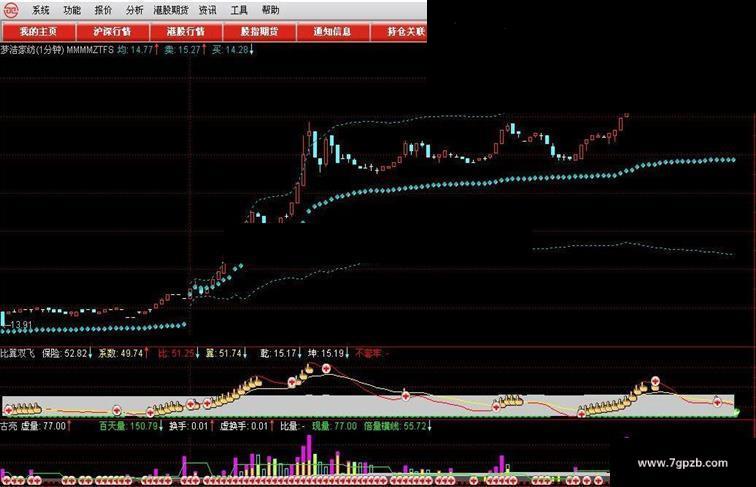Click the tallest magenta volume bar
756x487 pixels.
tap(309, 455)
